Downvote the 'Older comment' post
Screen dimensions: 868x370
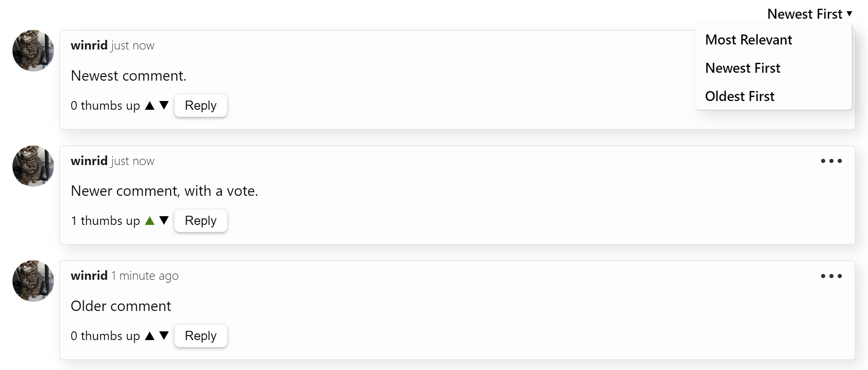click(164, 335)
